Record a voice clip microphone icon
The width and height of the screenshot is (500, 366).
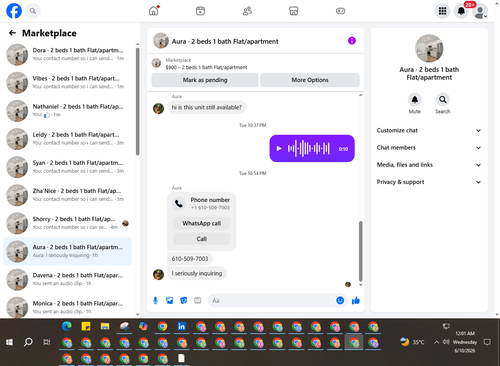click(x=155, y=301)
